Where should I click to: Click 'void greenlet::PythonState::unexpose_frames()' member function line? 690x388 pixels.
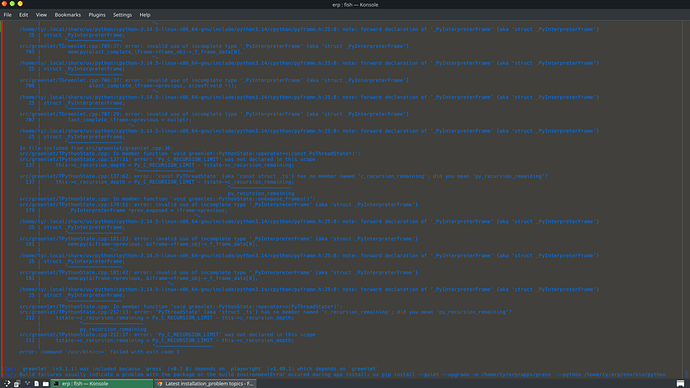coord(167,199)
